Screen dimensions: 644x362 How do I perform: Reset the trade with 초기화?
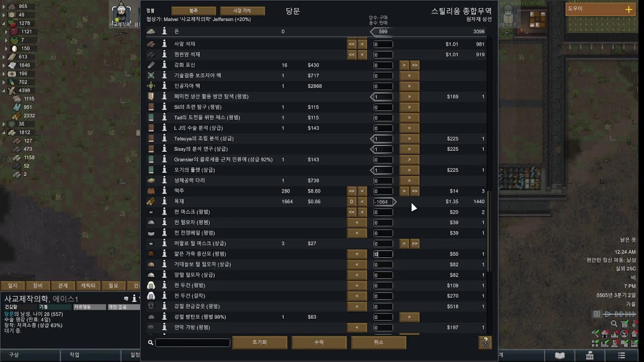260,342
